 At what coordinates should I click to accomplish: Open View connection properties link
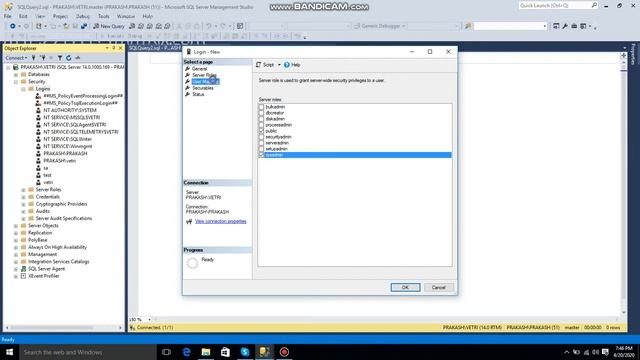point(220,222)
